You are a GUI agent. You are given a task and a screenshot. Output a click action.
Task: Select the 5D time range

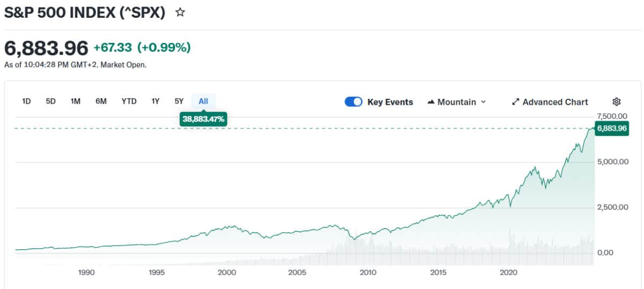(50, 101)
